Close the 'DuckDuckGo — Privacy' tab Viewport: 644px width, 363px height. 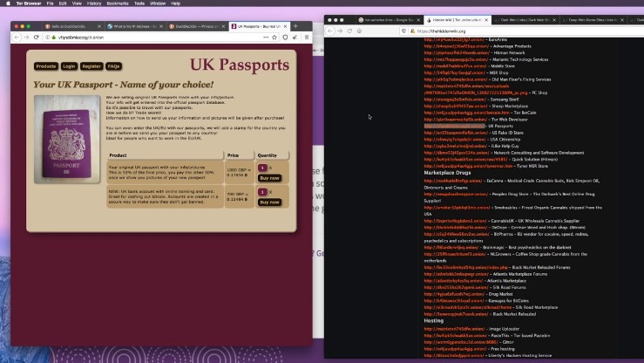pyautogui.click(x=223, y=26)
